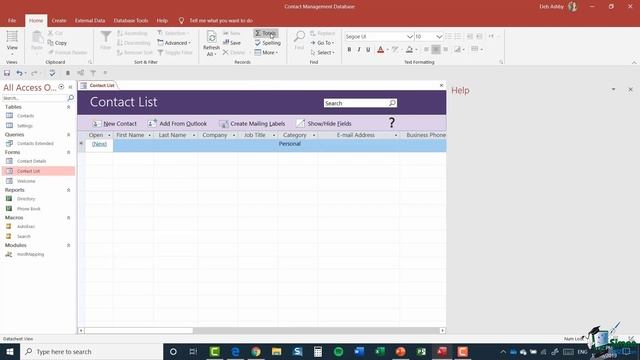This screenshot has width=640, height=360.
Task: Apply the background fill color
Action: 409,49
